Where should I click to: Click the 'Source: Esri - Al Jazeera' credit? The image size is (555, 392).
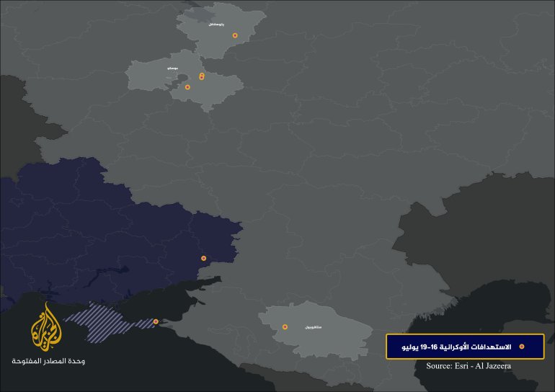[x=469, y=366]
